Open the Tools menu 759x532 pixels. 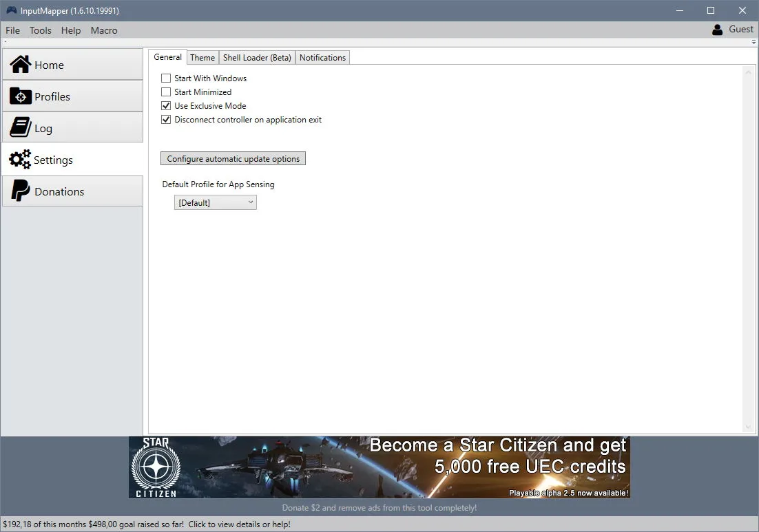tap(40, 30)
